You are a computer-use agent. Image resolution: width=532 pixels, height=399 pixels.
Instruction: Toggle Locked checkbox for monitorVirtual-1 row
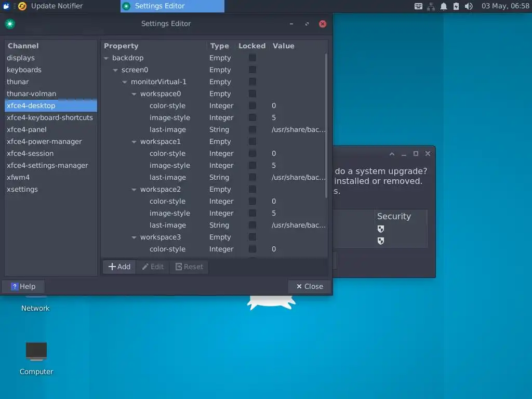click(252, 82)
